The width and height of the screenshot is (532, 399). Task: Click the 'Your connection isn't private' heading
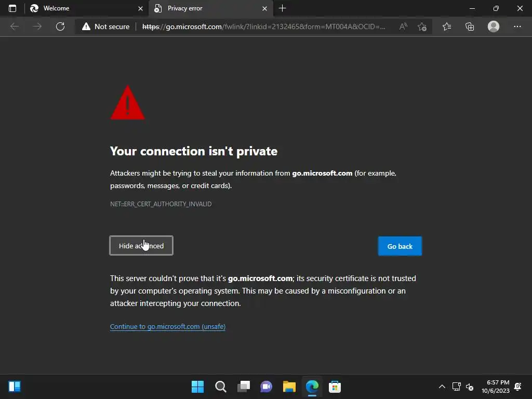click(194, 151)
